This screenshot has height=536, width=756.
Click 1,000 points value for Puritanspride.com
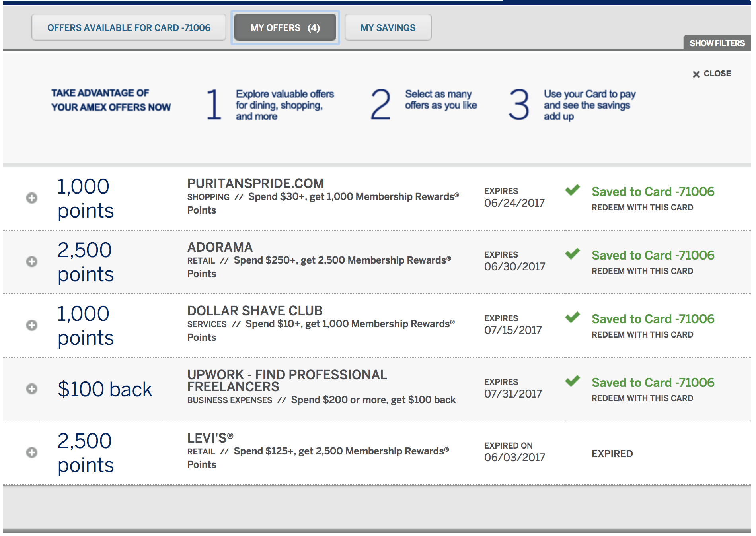click(86, 198)
